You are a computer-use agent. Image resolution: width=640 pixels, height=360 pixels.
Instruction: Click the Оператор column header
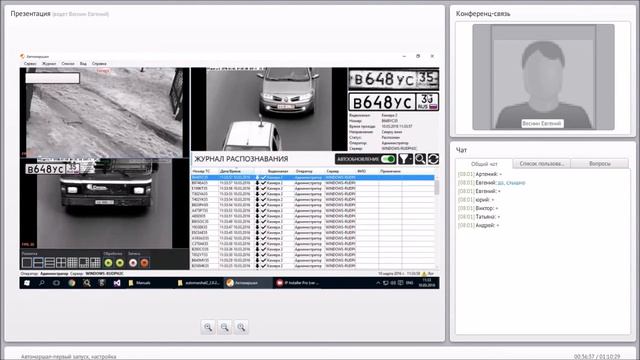click(x=304, y=171)
